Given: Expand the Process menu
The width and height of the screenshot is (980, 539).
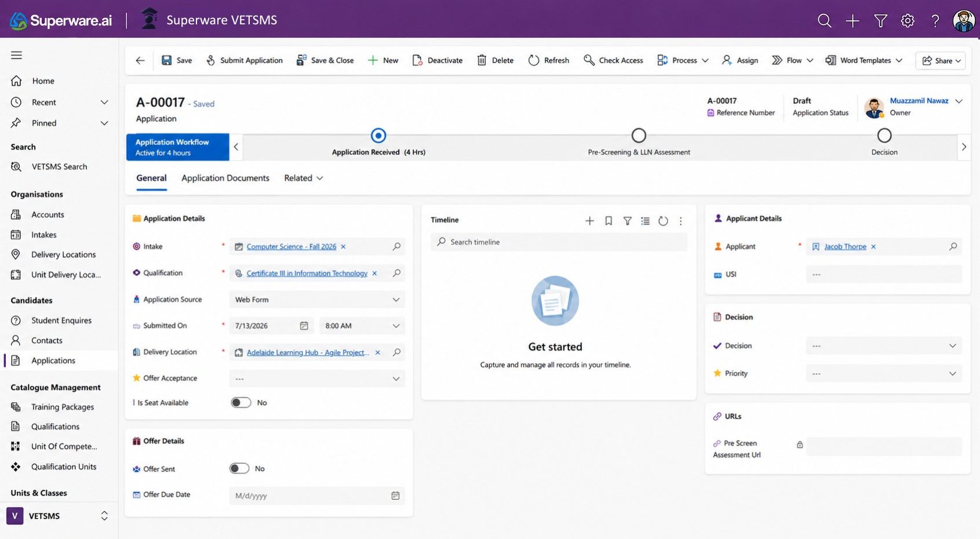Looking at the screenshot, I should click(683, 60).
